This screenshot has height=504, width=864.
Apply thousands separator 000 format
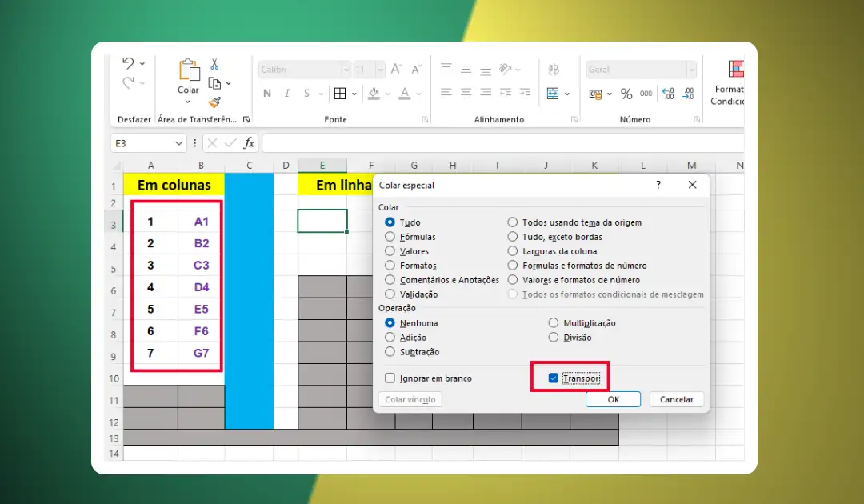pyautogui.click(x=646, y=94)
